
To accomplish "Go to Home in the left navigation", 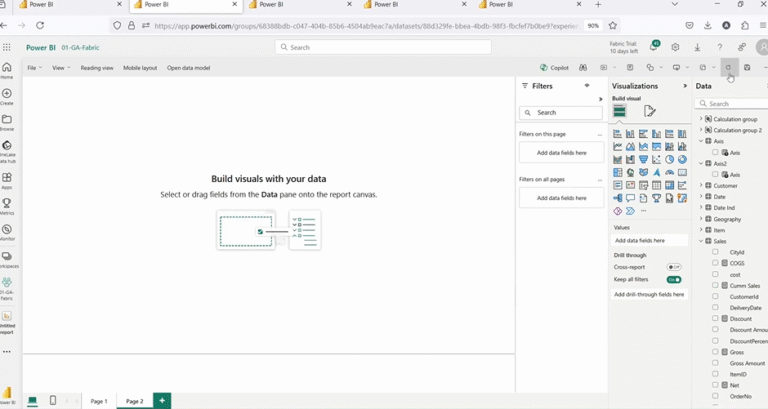I will [x=7, y=71].
